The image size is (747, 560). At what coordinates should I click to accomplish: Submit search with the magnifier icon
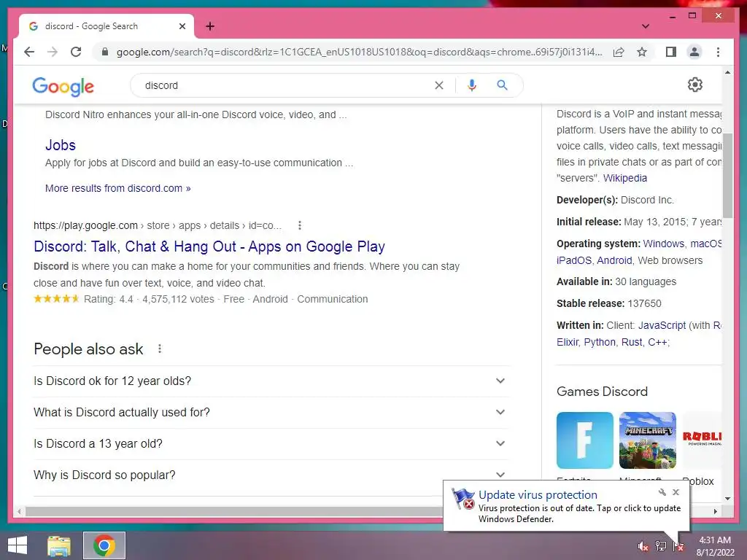tap(502, 85)
